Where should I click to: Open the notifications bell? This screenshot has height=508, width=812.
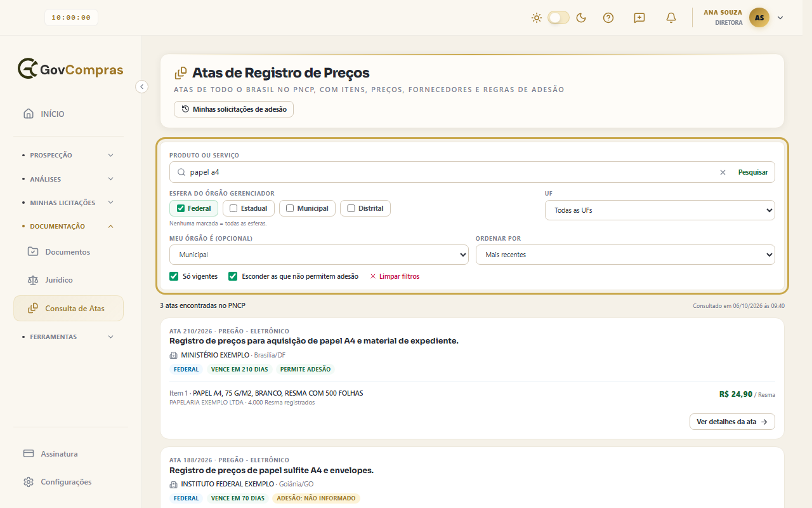tap(671, 18)
